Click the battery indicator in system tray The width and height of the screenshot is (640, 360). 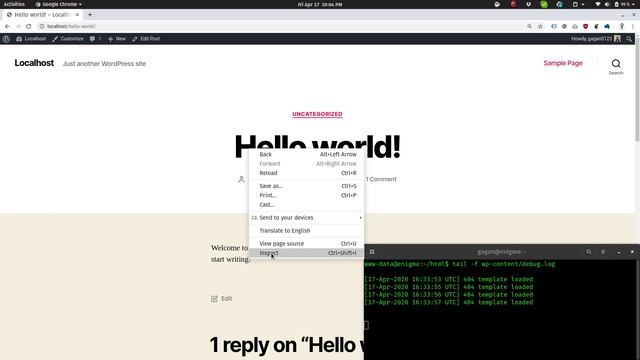(x=622, y=4)
